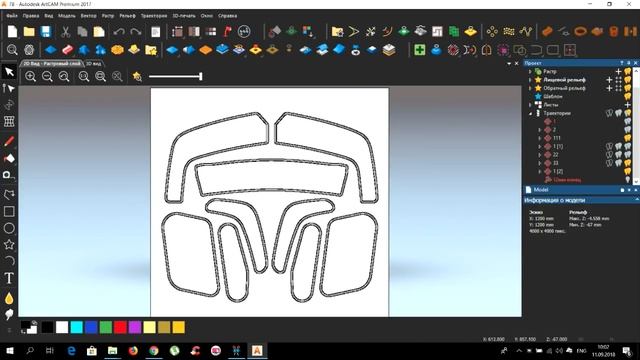
Task: Select the arrow selection tool
Action: pos(9,72)
